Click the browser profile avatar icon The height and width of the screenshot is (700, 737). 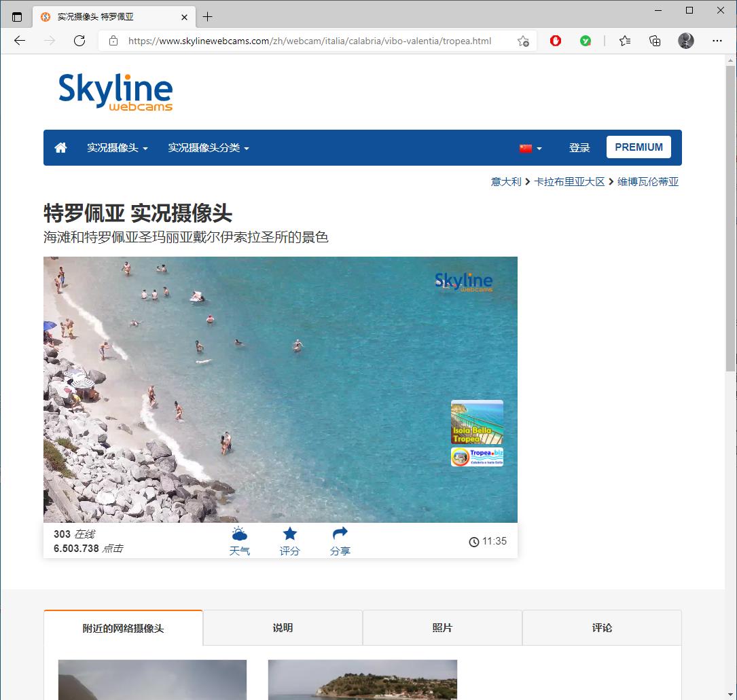685,41
